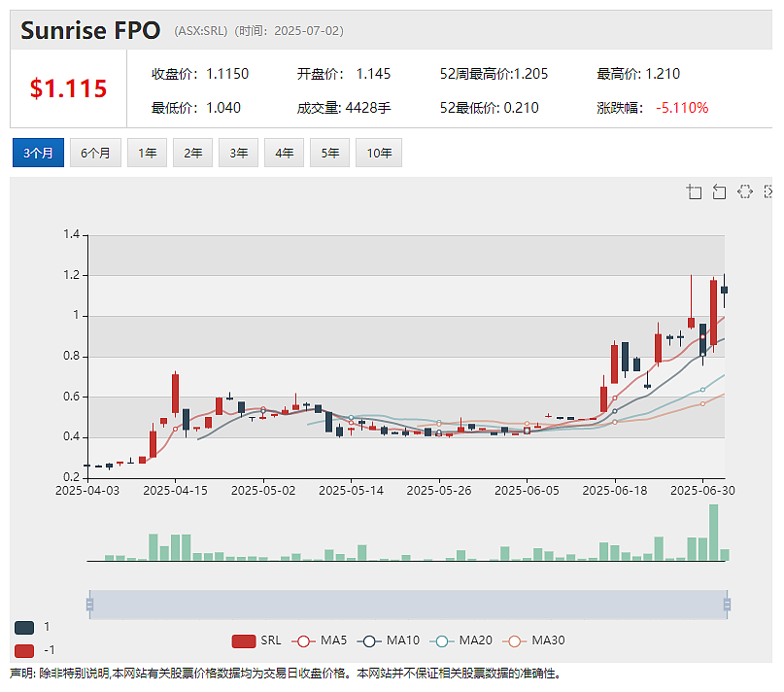
Task: Click the 2025-05-14 x-axis label
Action: (351, 491)
